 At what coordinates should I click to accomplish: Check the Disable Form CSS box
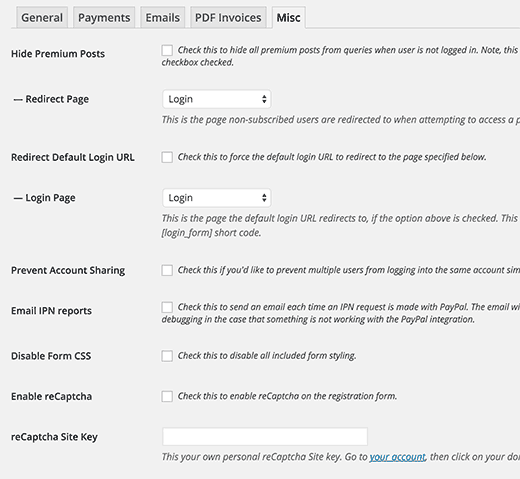coord(167,356)
